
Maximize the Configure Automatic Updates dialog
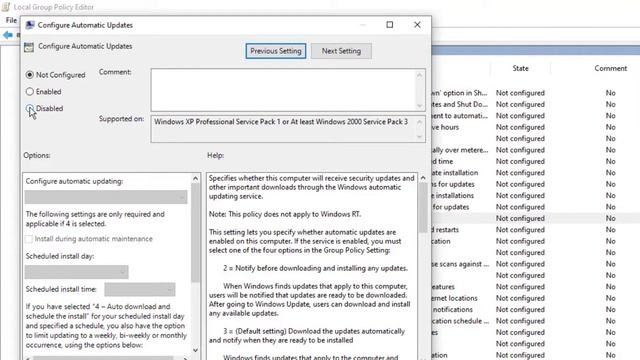390,25
